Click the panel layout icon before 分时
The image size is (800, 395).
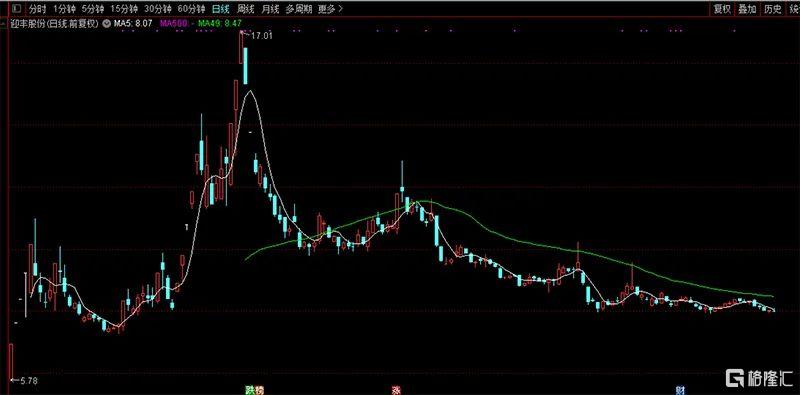pos(17,9)
